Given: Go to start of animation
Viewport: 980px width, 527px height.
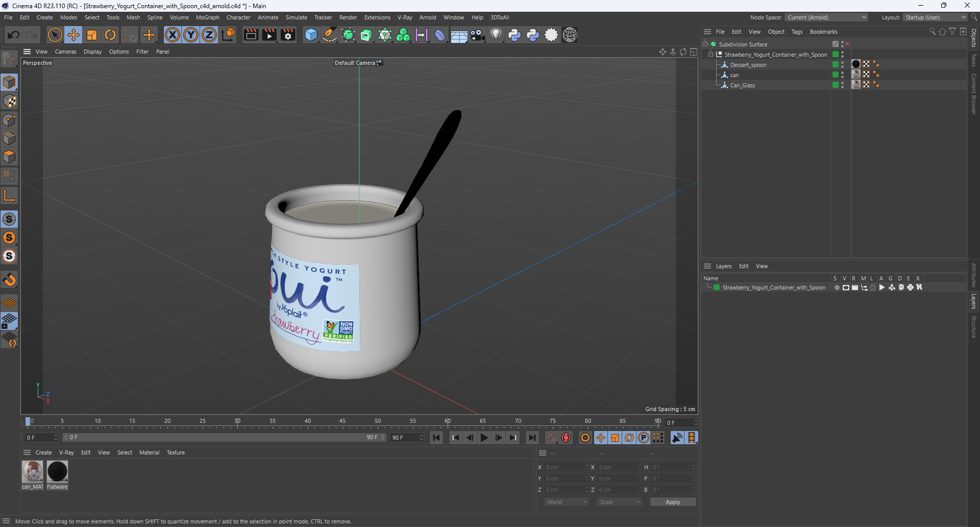Looking at the screenshot, I should pos(436,438).
